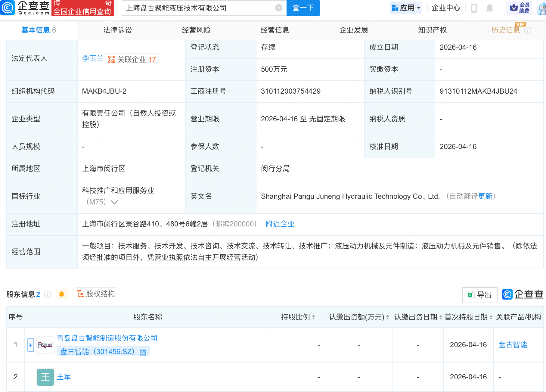Click the mobile phone icon near 企业中心
Image resolution: width=546 pixels, height=392 pixels.
pos(474,8)
